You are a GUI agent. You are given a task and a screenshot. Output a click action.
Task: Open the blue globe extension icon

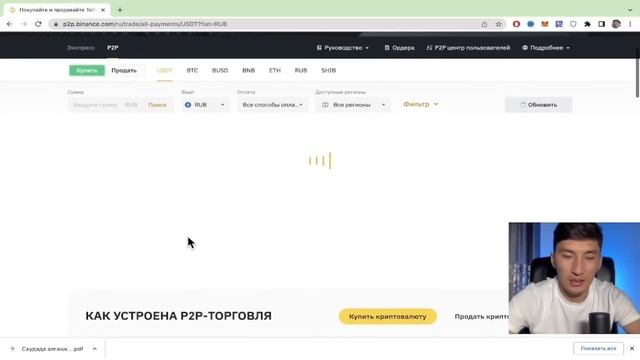531,24
